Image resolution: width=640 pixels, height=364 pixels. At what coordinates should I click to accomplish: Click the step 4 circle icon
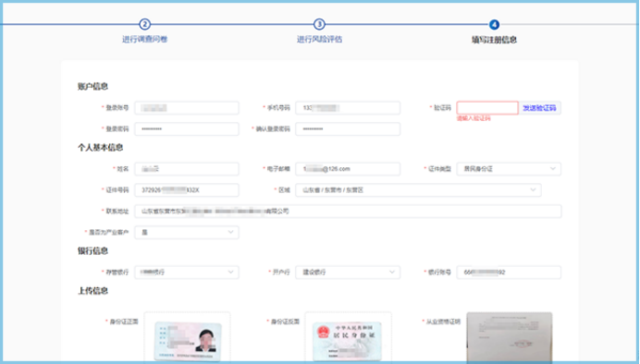pyautogui.click(x=494, y=24)
